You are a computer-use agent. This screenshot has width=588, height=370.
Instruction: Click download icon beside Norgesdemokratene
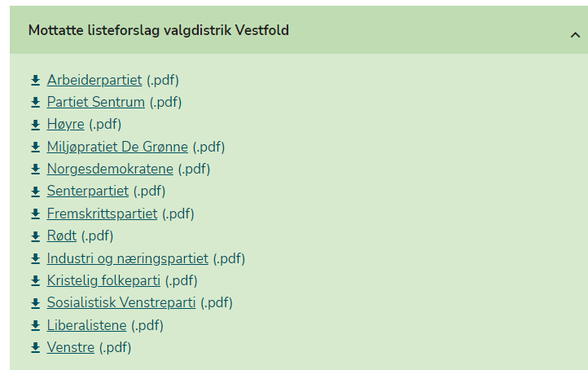point(35,170)
